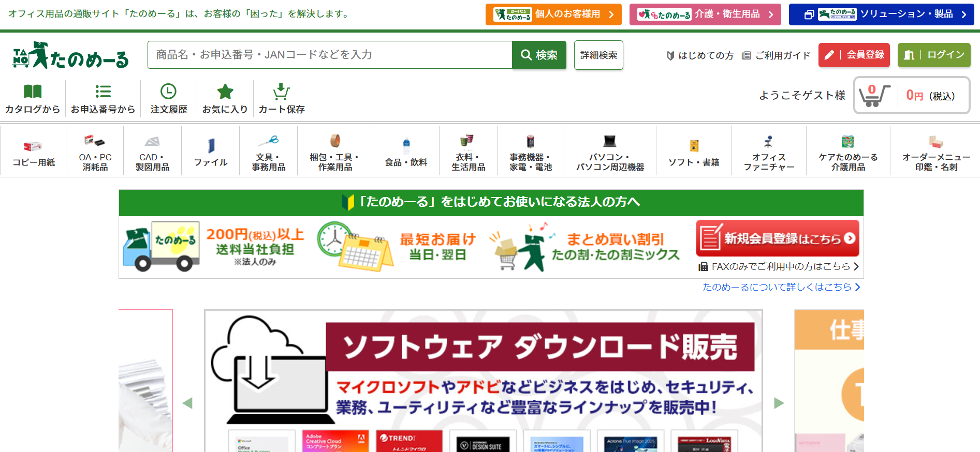Viewport: 980px width, 452px height.
Task: Open 介護・衛生用品 site button
Action: click(x=705, y=14)
